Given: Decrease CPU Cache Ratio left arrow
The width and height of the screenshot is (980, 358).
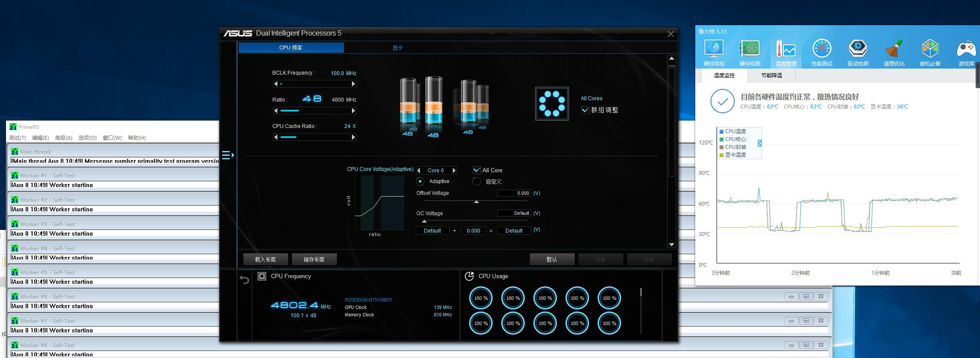Looking at the screenshot, I should click(276, 137).
